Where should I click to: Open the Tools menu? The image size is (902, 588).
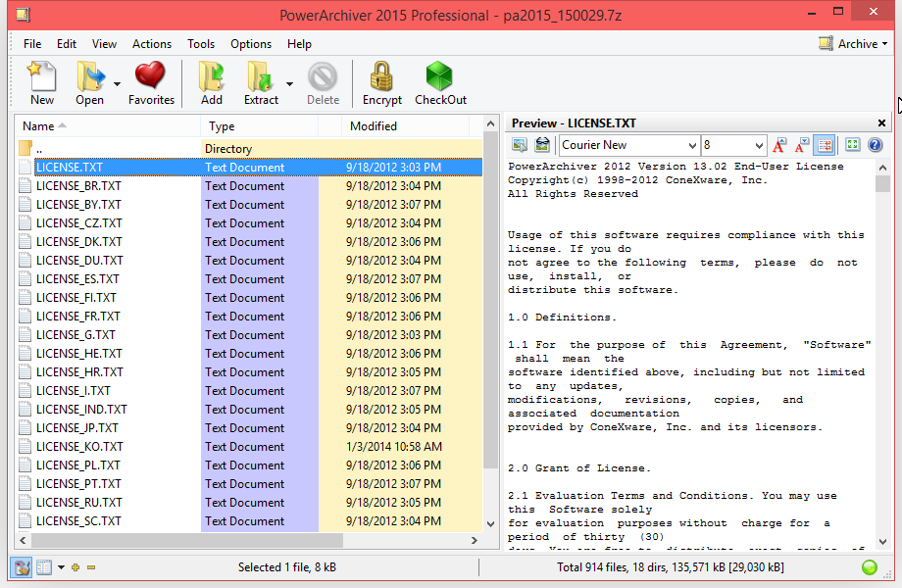pos(201,44)
